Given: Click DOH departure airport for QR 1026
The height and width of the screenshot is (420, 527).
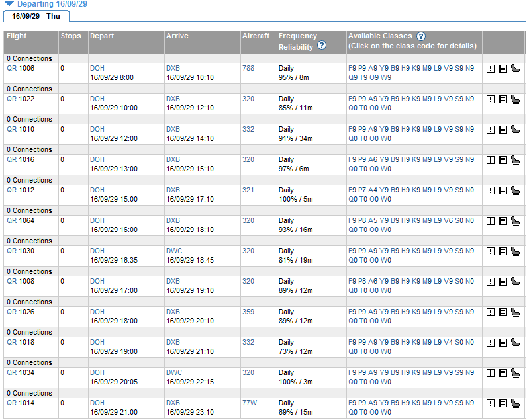Looking at the screenshot, I should tap(97, 312).
